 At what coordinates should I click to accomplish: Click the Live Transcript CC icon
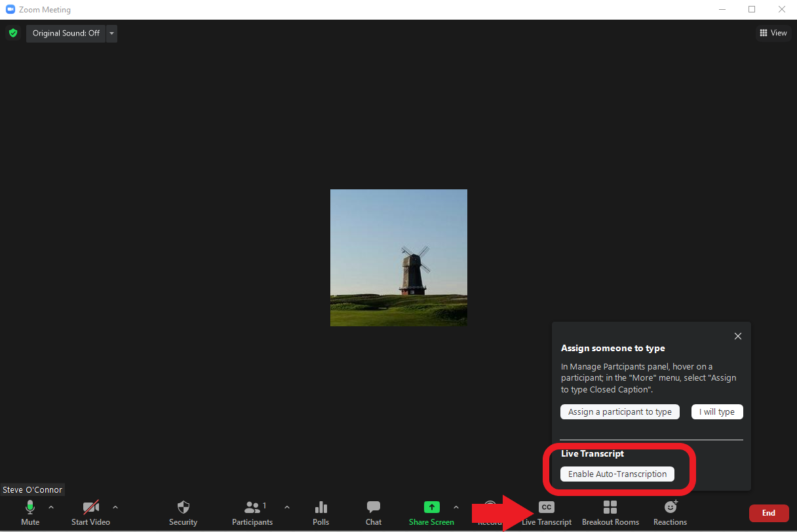[546, 508]
